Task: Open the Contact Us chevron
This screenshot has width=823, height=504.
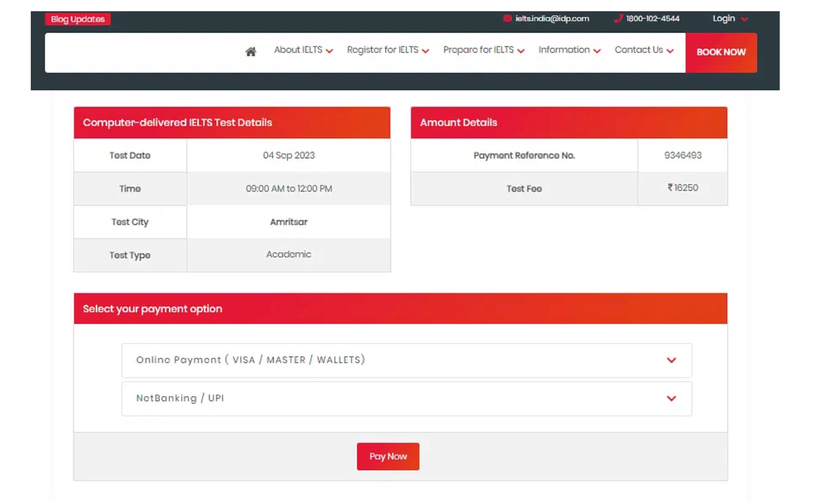Action: pyautogui.click(x=670, y=51)
